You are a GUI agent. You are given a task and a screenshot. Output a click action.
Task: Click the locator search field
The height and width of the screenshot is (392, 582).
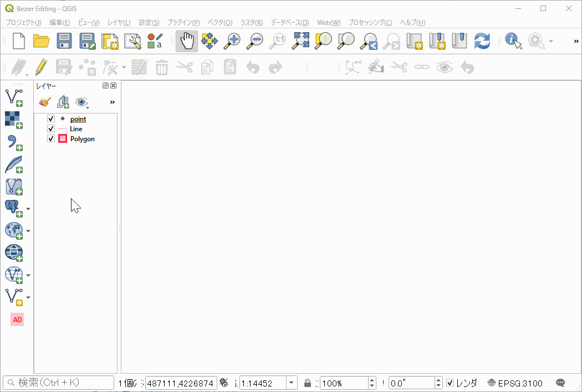coord(59,383)
